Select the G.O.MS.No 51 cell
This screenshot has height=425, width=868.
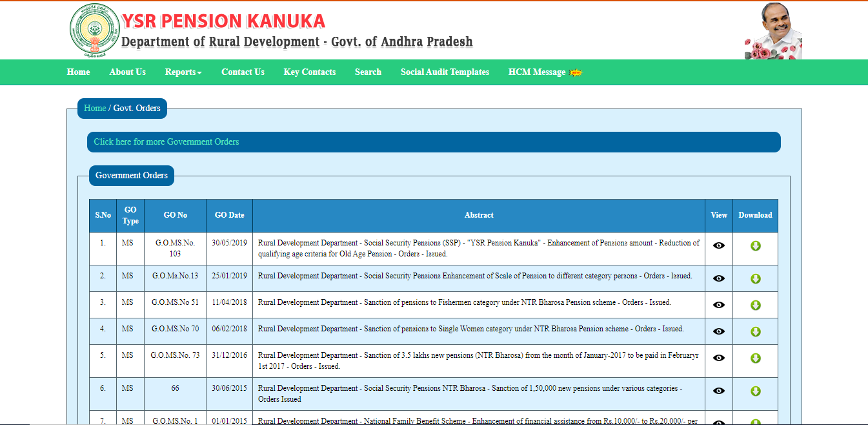tap(176, 305)
